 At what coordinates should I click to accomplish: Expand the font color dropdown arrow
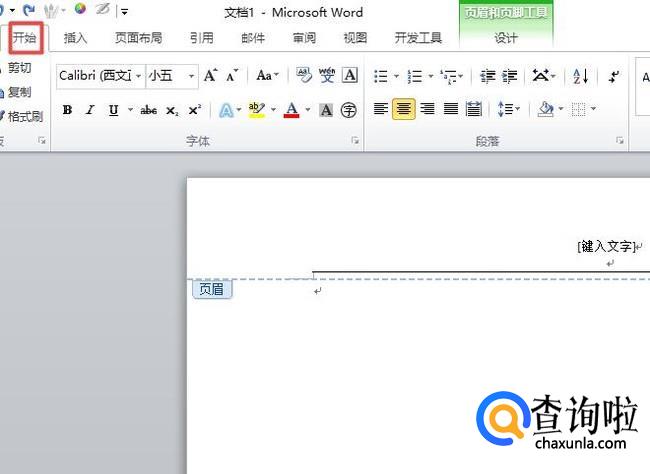pos(308,110)
